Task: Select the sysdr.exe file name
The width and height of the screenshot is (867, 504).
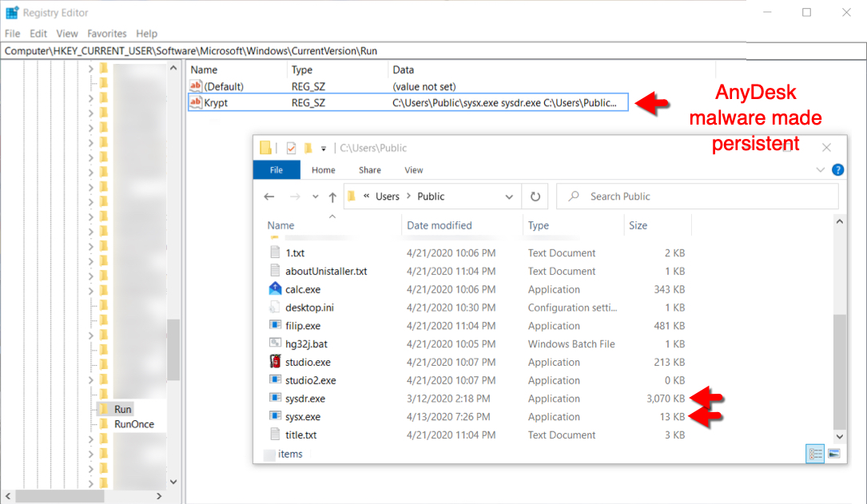Action: pyautogui.click(x=305, y=399)
